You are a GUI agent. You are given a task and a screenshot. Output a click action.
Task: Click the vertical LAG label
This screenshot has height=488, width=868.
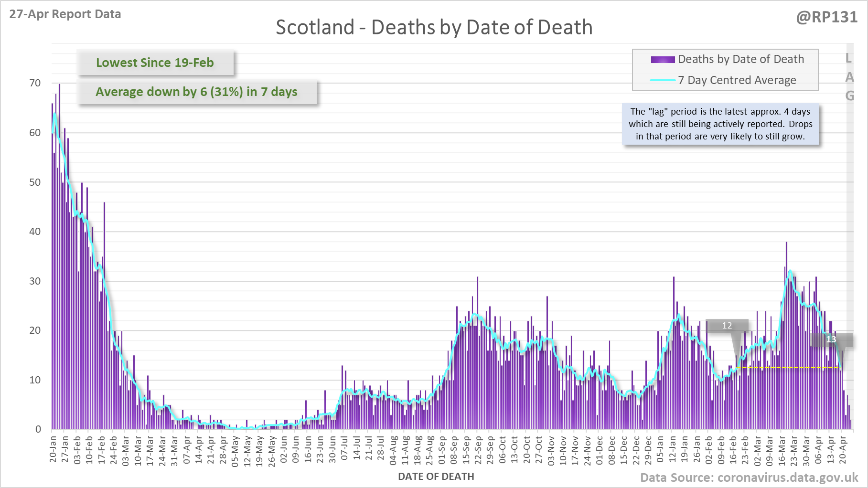point(849,77)
